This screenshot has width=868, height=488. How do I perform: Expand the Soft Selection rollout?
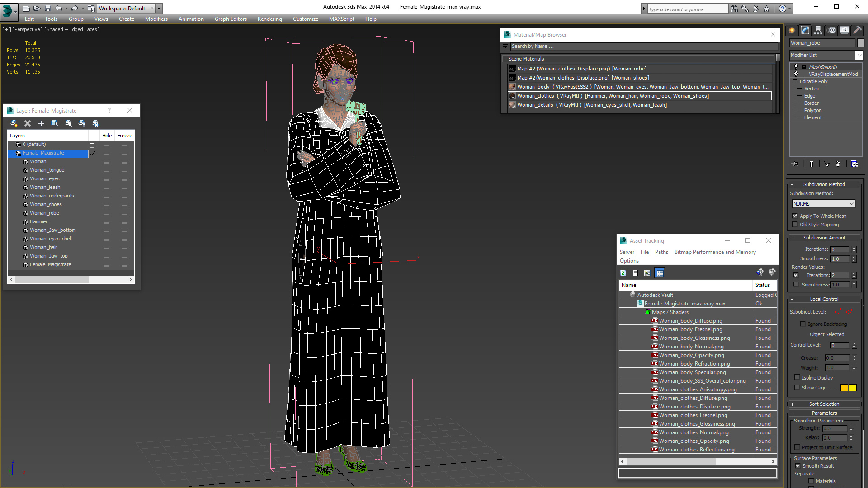click(x=824, y=404)
